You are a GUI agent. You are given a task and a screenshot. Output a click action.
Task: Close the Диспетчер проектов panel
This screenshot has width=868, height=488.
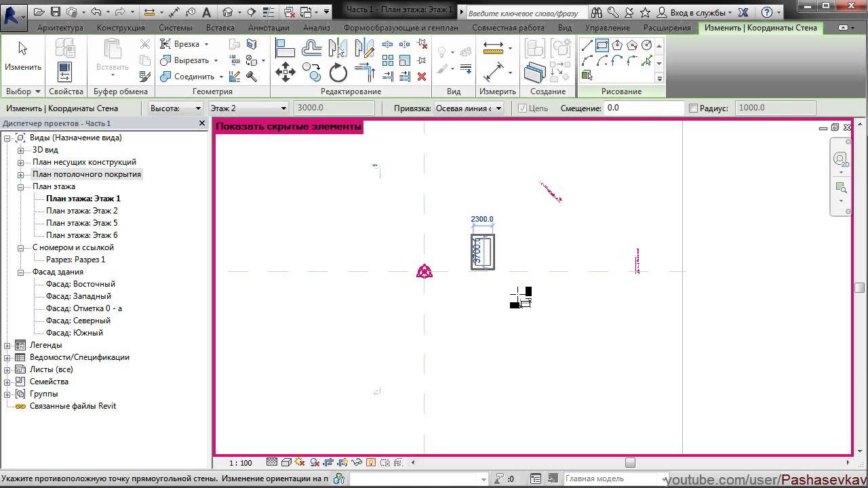[201, 123]
